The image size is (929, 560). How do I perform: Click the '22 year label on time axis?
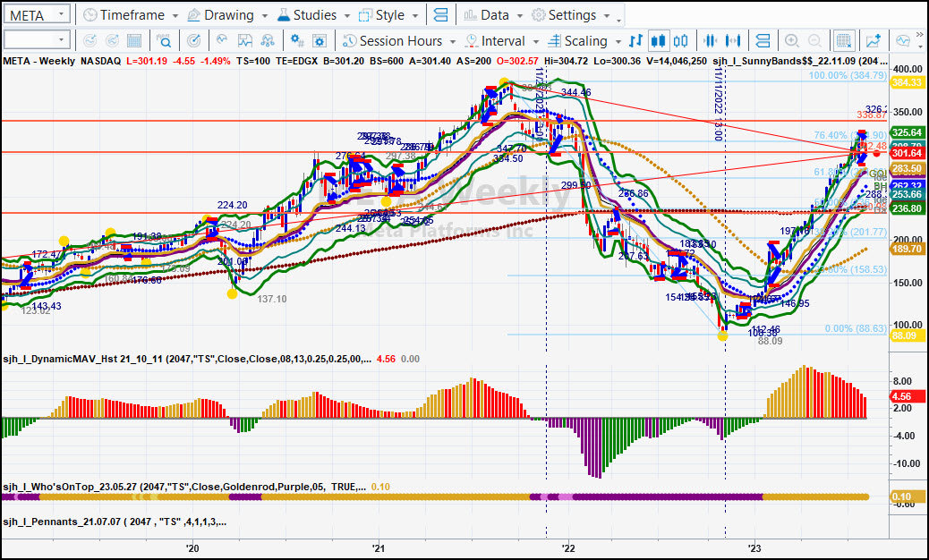click(x=569, y=548)
